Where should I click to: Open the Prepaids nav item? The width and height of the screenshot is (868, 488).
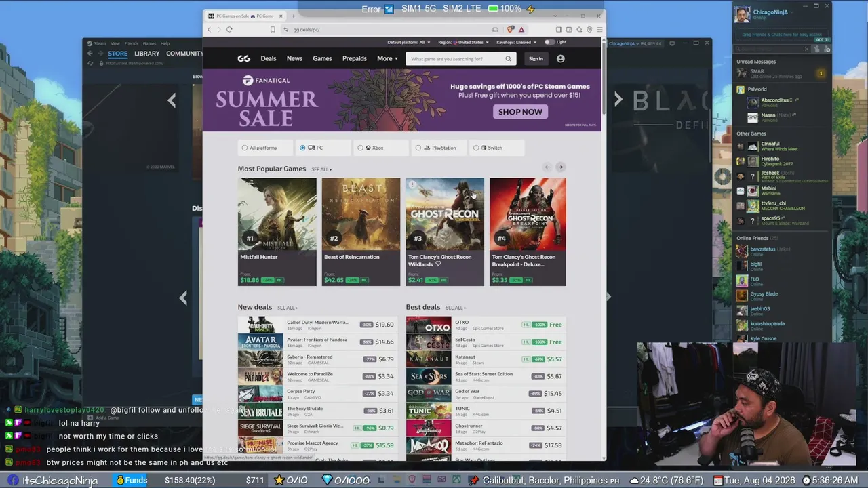355,59
